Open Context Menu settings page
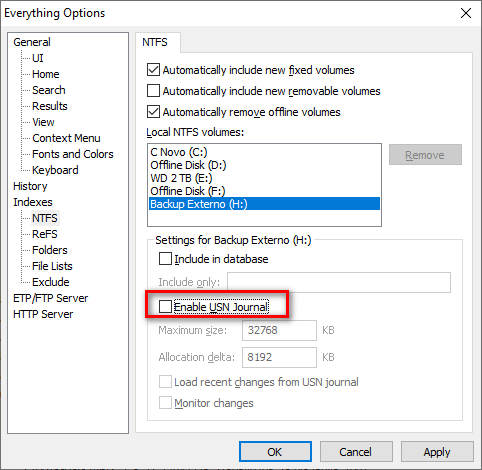 66,138
